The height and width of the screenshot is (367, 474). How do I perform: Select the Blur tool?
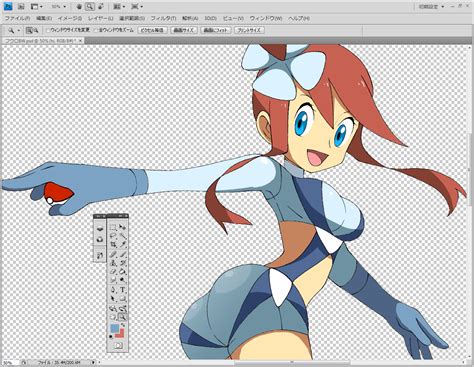coord(113,279)
